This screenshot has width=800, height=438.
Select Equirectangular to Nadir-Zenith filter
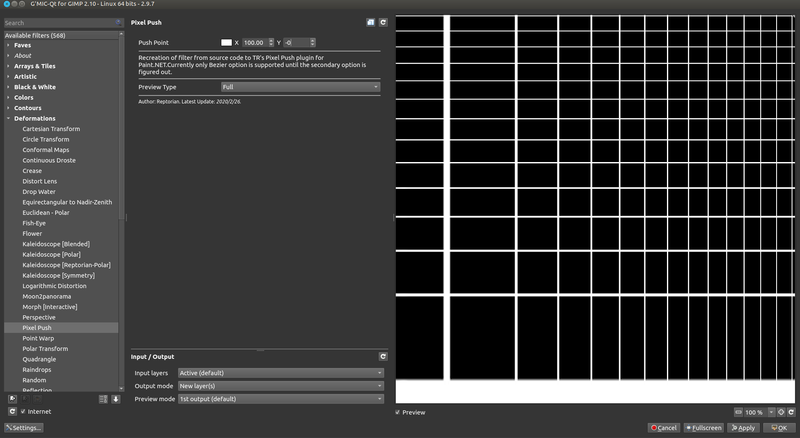(x=67, y=202)
